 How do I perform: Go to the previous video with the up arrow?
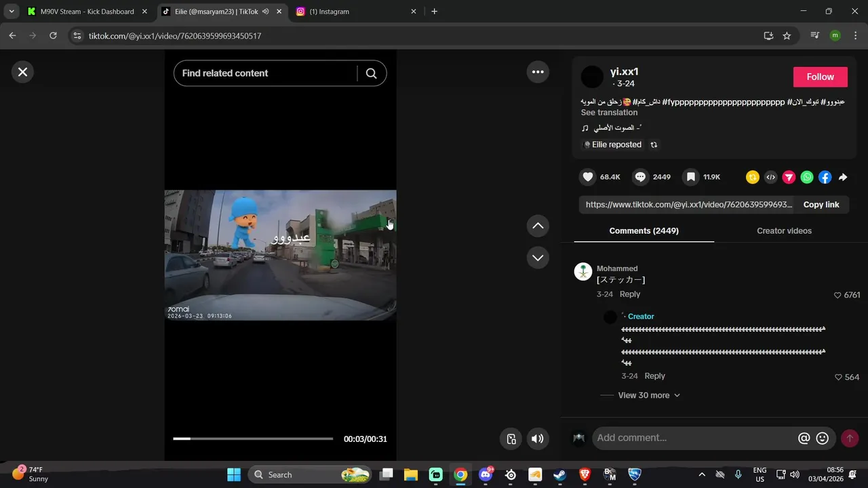[x=538, y=226]
